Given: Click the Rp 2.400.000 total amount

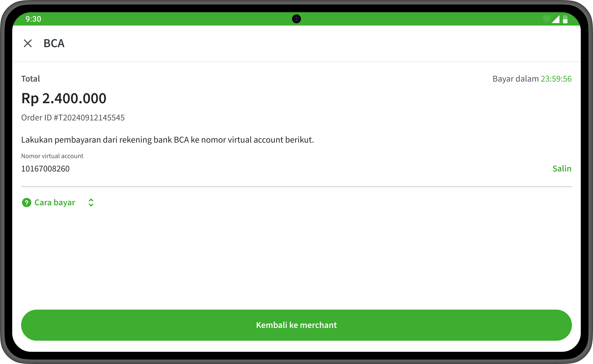Looking at the screenshot, I should click(x=64, y=98).
